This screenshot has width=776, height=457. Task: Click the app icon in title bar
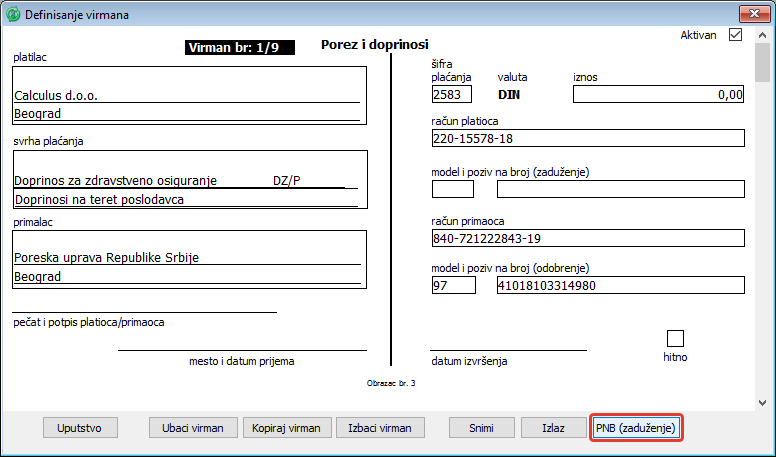pyautogui.click(x=12, y=13)
